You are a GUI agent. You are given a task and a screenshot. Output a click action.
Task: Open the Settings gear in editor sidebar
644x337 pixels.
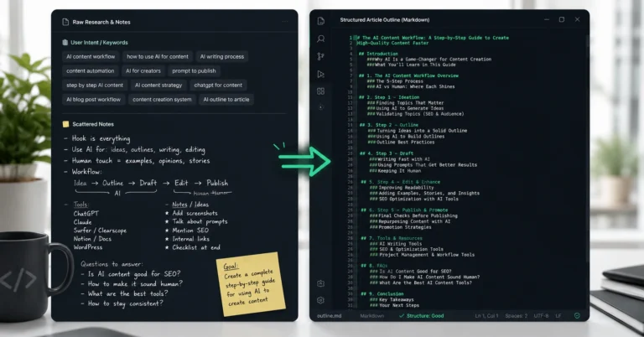point(321,300)
